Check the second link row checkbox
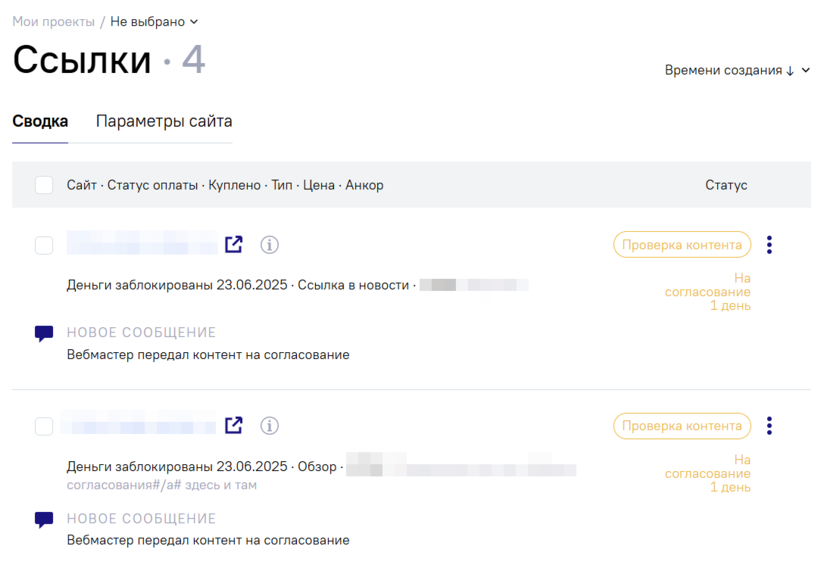The height and width of the screenshot is (569, 822). pos(44,426)
